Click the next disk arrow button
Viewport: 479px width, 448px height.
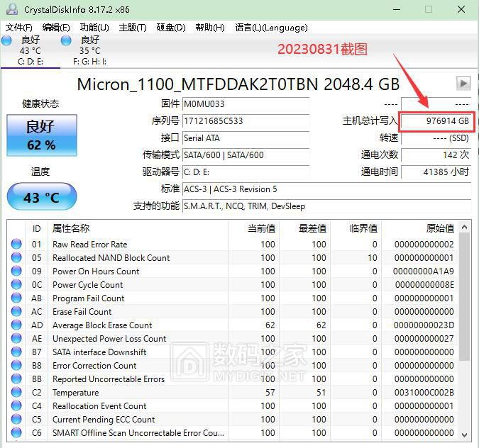pyautogui.click(x=463, y=84)
